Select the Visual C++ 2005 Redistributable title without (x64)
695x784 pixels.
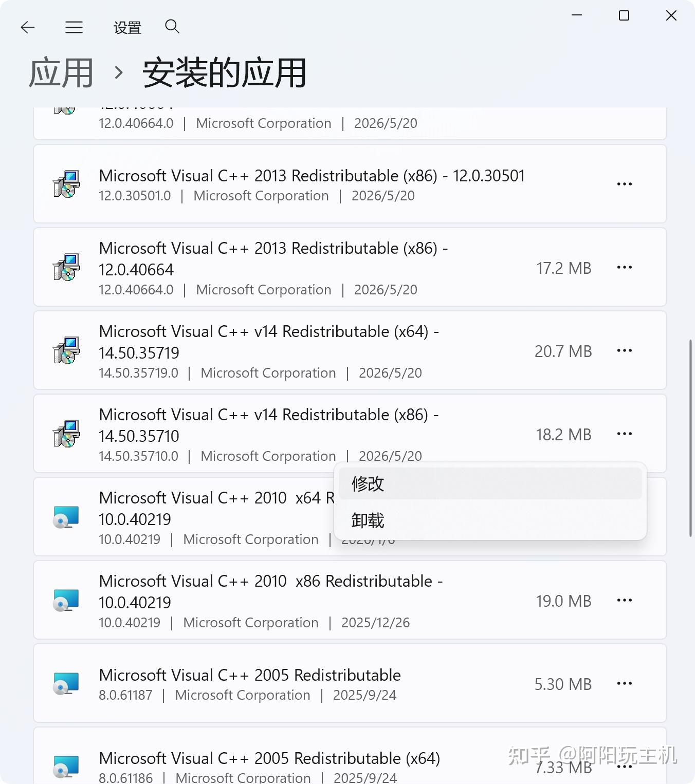pos(250,675)
